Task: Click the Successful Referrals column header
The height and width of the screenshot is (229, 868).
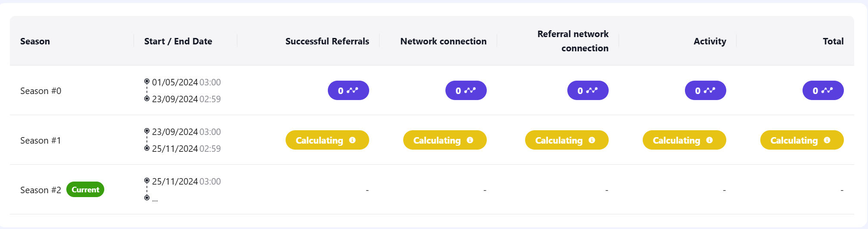Action: tap(327, 41)
